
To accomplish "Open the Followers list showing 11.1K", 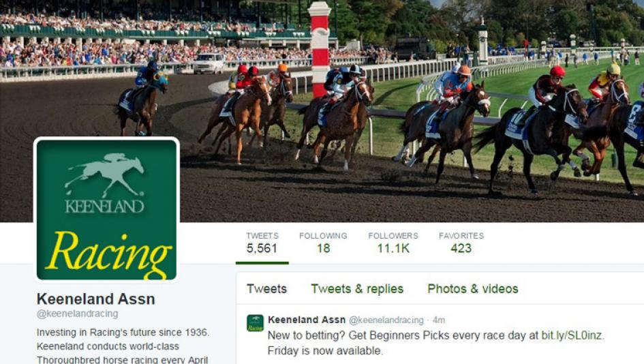I will [x=393, y=243].
